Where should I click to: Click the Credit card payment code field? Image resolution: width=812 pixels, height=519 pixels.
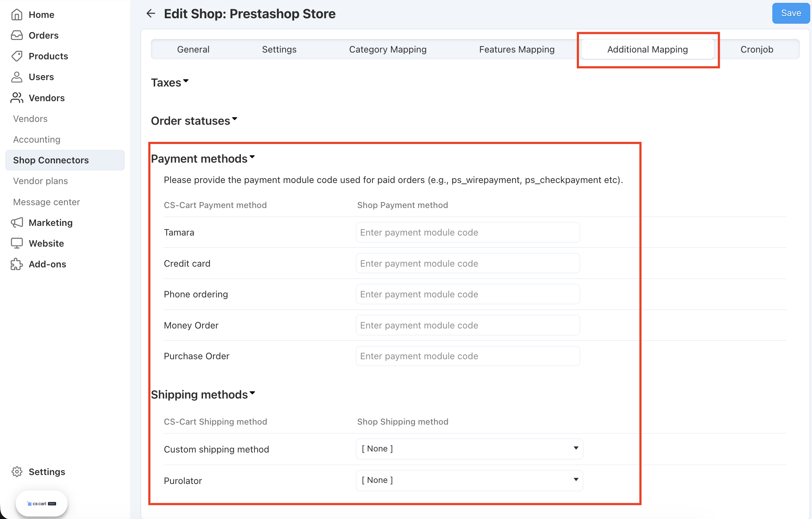point(468,263)
